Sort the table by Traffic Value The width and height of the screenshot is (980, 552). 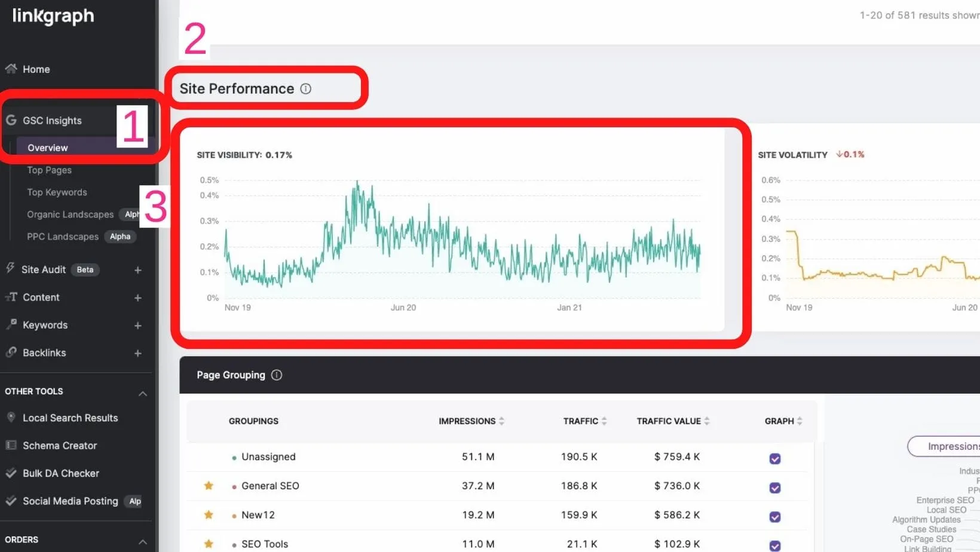[708, 421]
